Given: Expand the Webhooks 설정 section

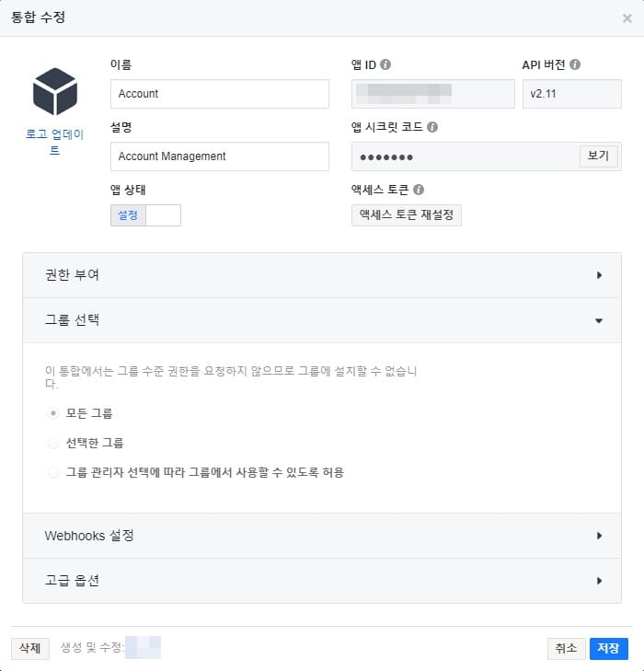Looking at the screenshot, I should 322,536.
